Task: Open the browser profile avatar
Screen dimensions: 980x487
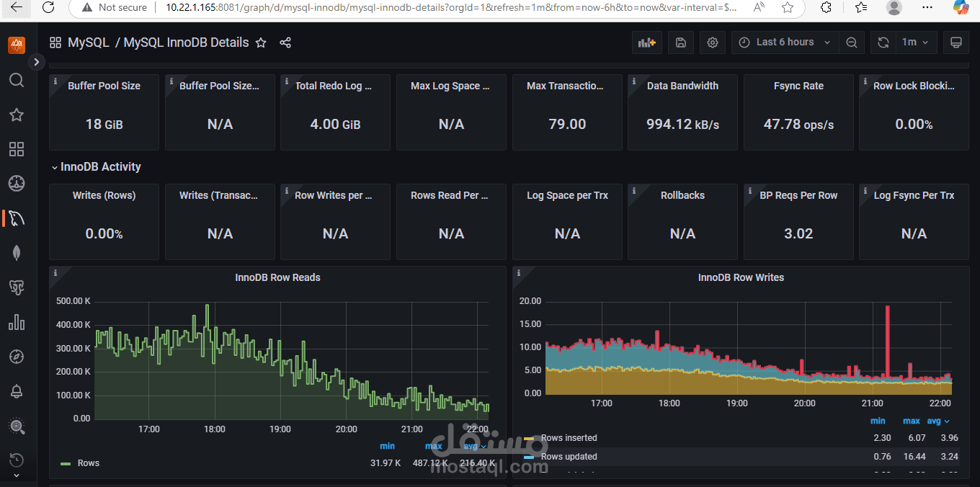Action: click(x=894, y=7)
